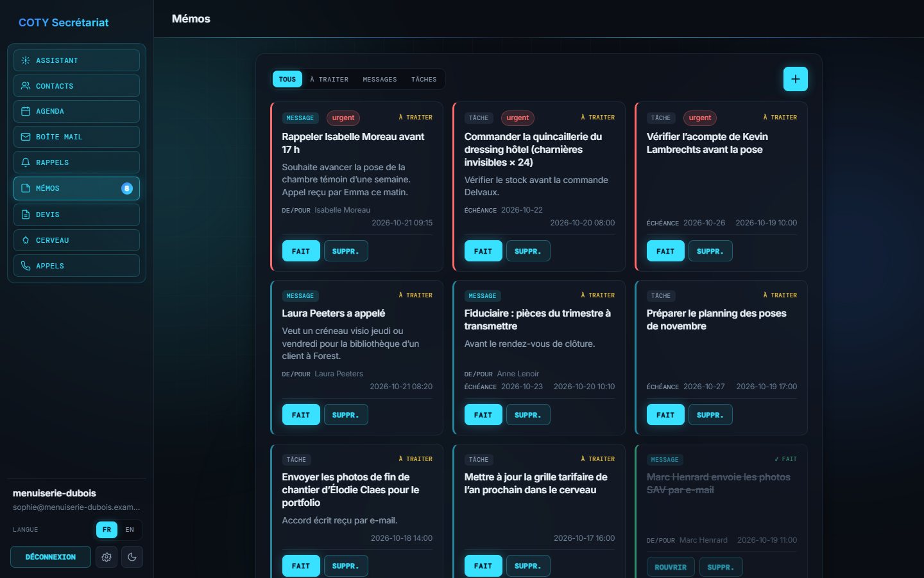Delete Préparer le planning des poses memo

pos(710,415)
